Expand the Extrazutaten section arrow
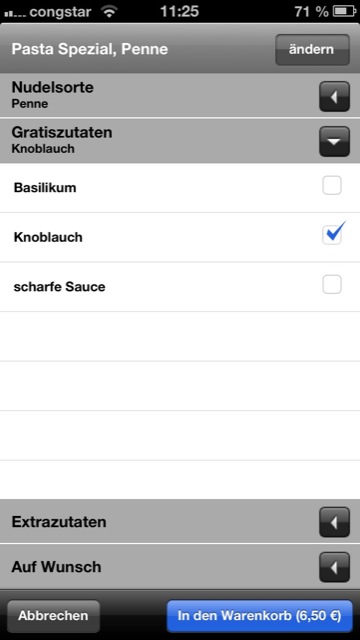The width and height of the screenshot is (360, 640). click(x=334, y=522)
